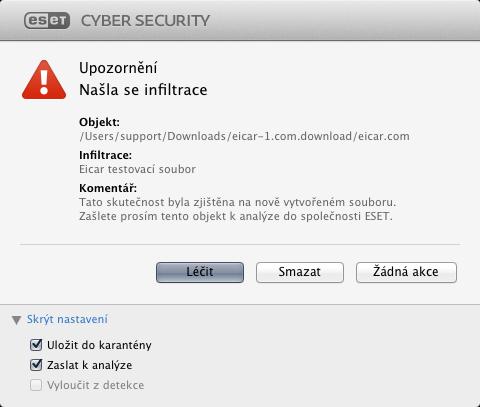
Task: Click the CYBER SECURITY title text
Action: (145, 21)
